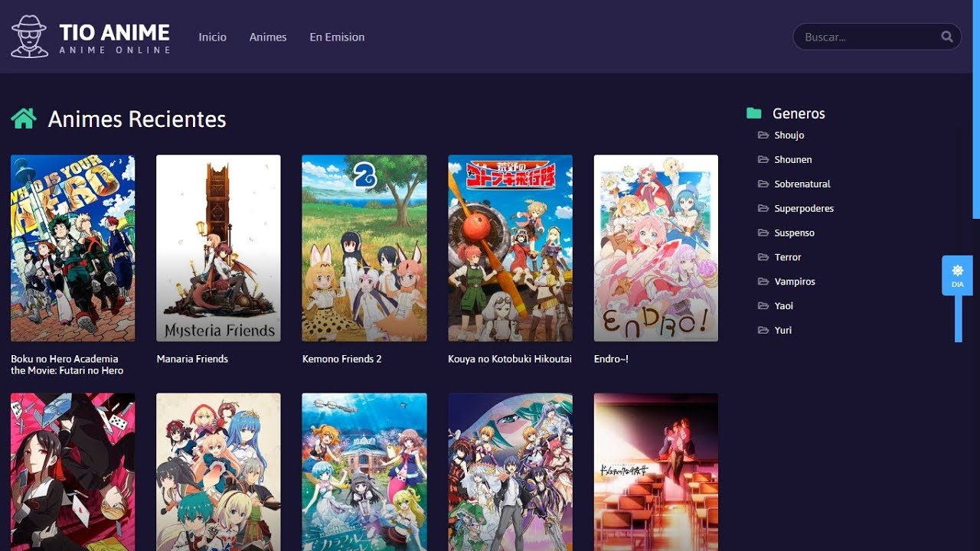This screenshot has height=551, width=980.
Task: Click the folder icon next to Sobrenatural
Action: [763, 184]
